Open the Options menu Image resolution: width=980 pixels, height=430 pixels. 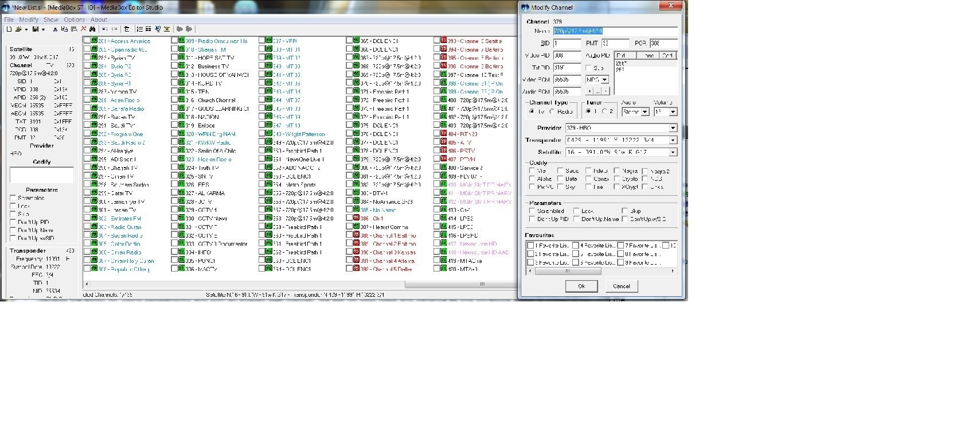pos(74,20)
